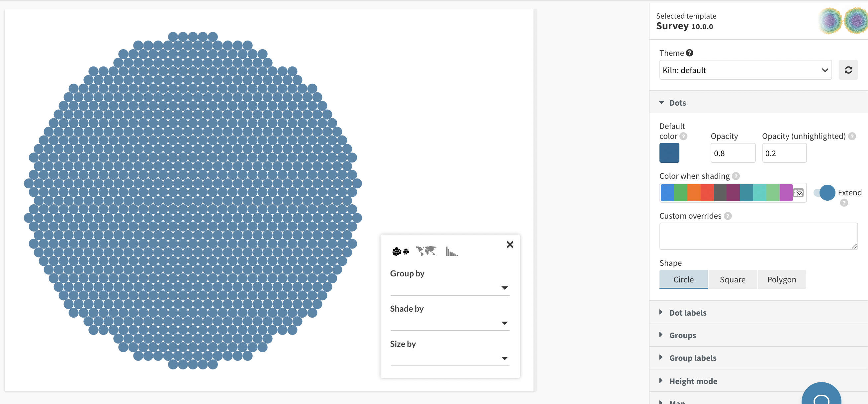The image size is (868, 404).
Task: Click the Opacity input field
Action: 733,153
